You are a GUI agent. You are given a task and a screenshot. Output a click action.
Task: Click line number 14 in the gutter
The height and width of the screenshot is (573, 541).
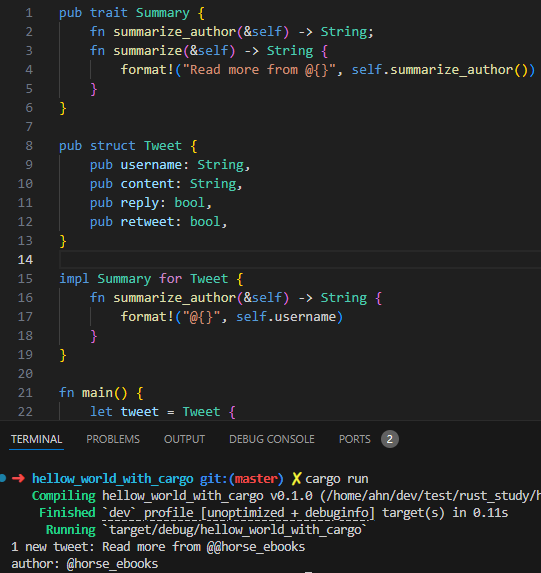(25, 260)
